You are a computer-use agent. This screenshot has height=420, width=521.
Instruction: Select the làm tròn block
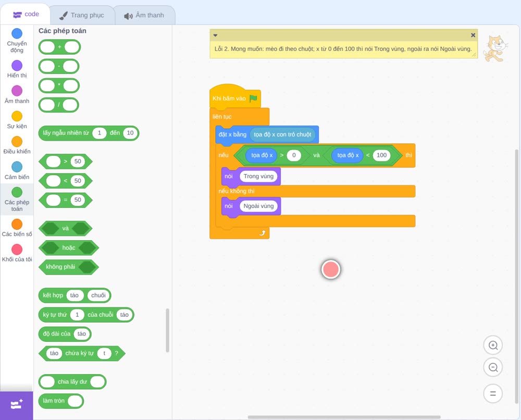[x=54, y=401]
